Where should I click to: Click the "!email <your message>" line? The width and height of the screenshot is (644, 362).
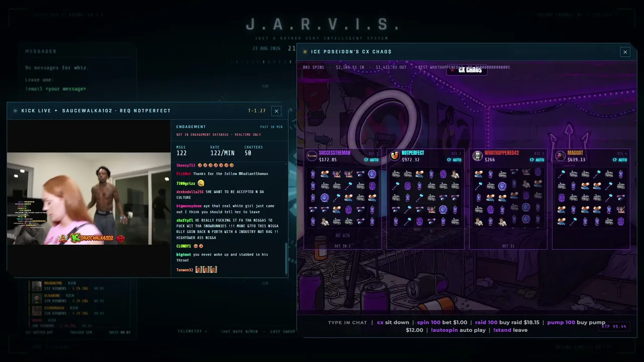coord(56,89)
